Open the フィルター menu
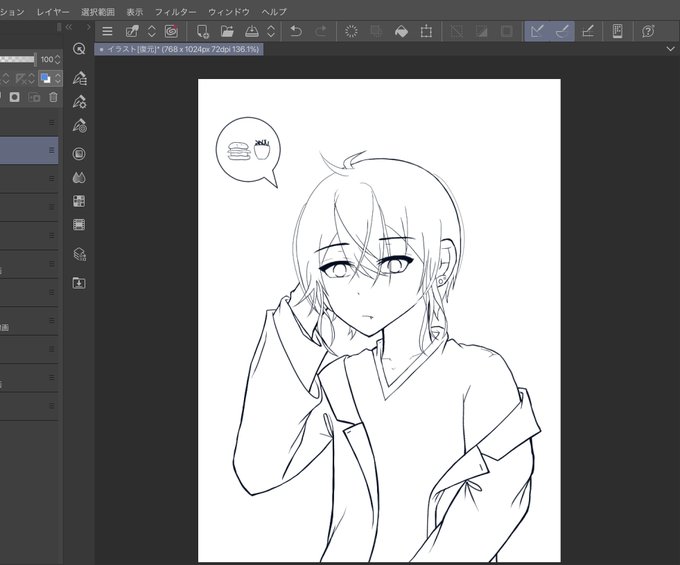Screen dimensions: 680x565 click(175, 12)
